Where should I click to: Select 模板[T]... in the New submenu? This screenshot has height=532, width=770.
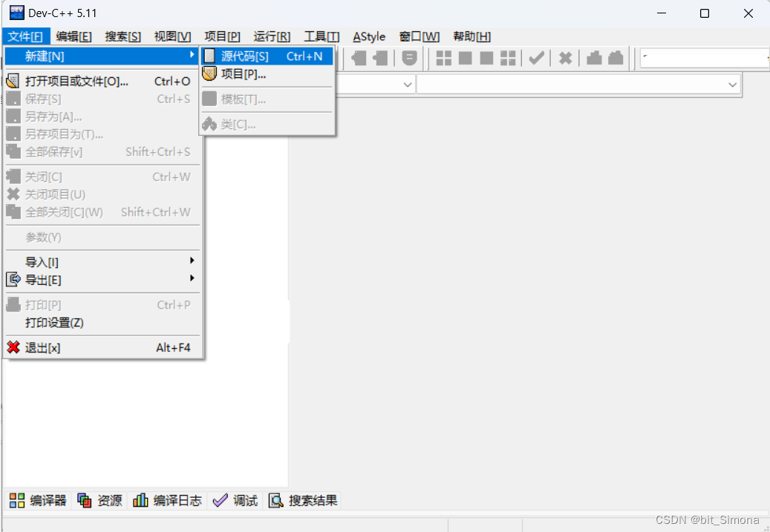click(x=267, y=99)
